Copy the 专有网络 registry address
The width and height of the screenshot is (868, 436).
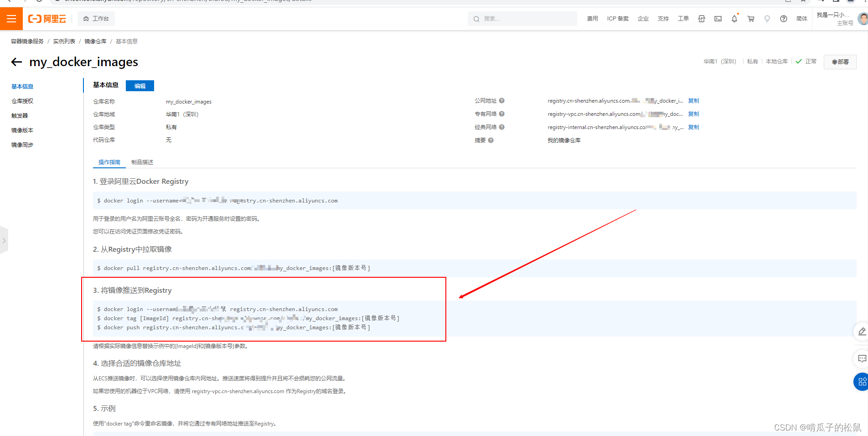pos(693,114)
